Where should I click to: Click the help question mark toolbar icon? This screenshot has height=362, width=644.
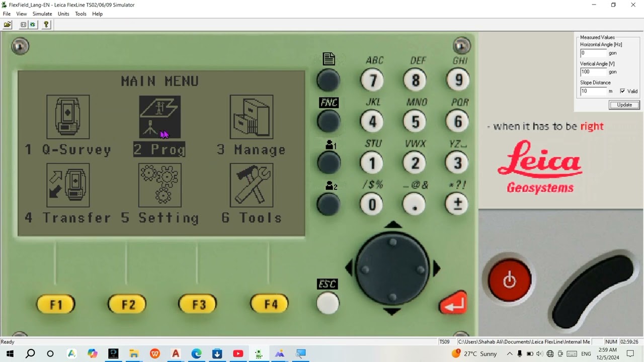click(46, 25)
